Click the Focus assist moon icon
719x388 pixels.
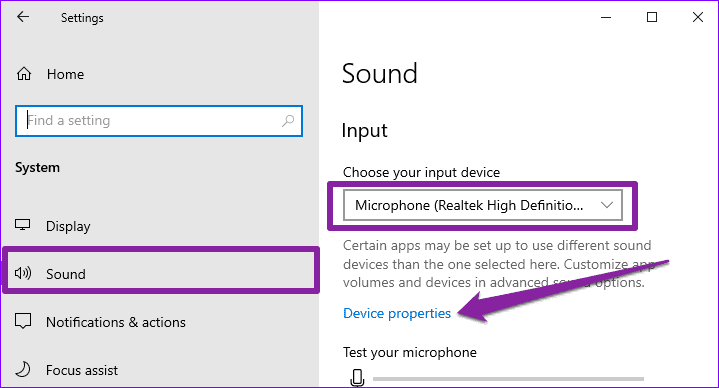(22, 369)
